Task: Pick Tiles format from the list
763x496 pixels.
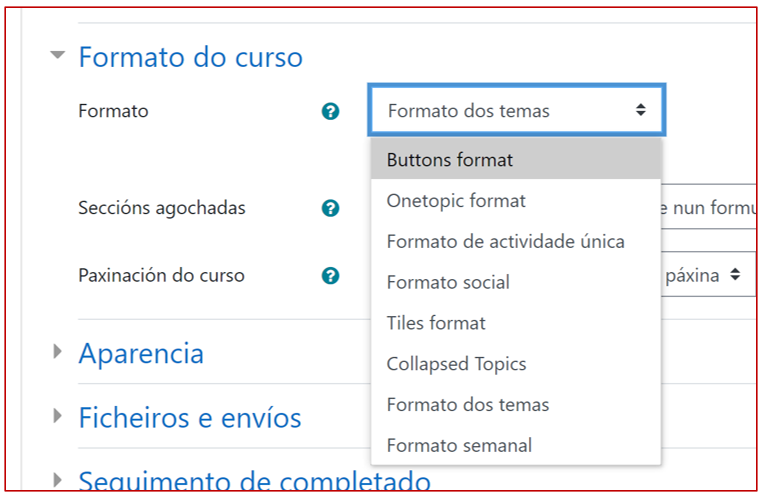Action: [x=436, y=323]
